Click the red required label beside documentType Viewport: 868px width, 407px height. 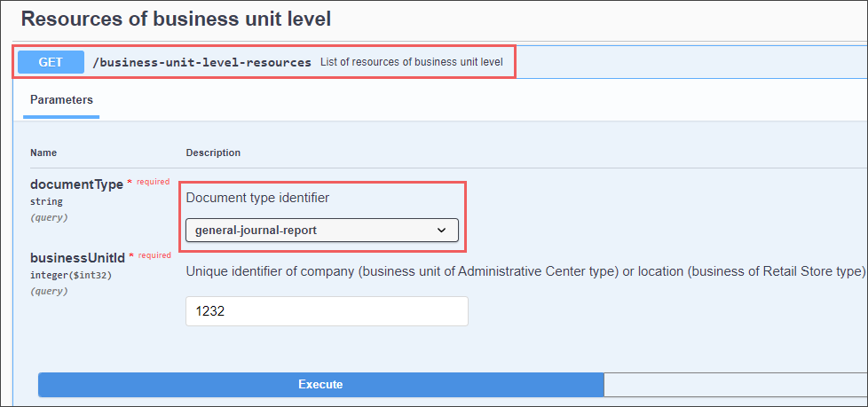[153, 182]
